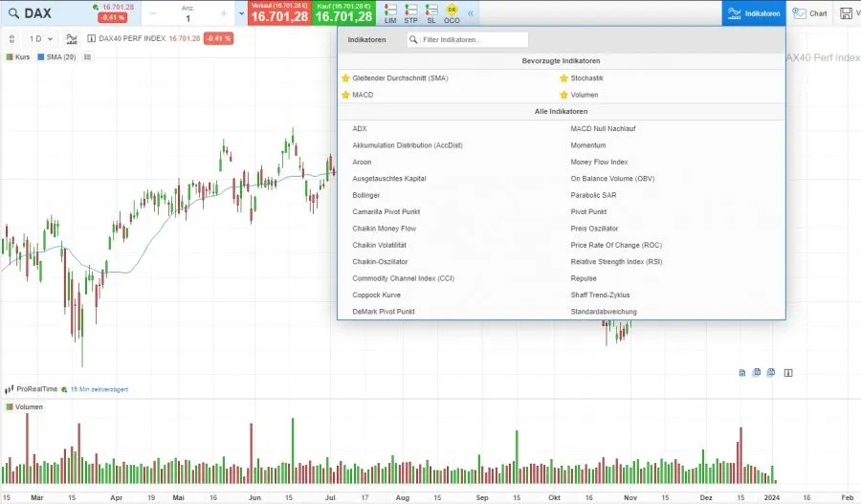Click the green Kauf buy price button
The width and height of the screenshot is (861, 504).
pos(343,12)
